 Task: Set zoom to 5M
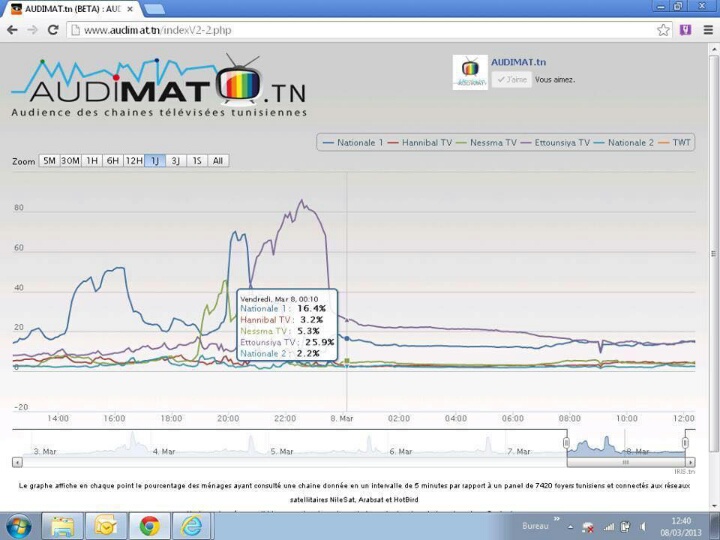point(49,161)
